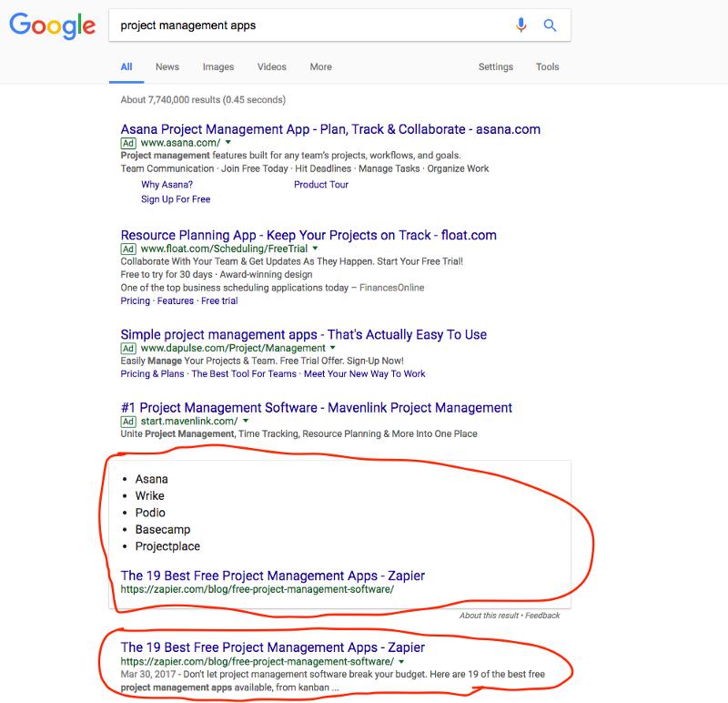
Task: Click 'Wrike' in the featured snippet list
Action: pyautogui.click(x=149, y=495)
